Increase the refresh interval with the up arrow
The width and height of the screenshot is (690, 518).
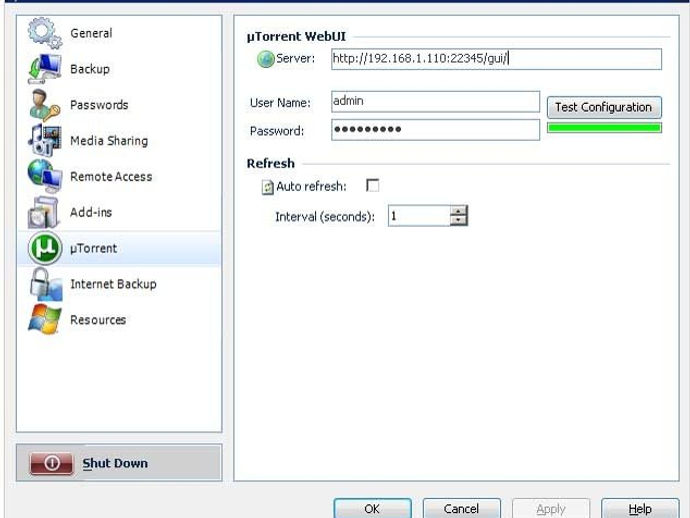[x=458, y=211]
